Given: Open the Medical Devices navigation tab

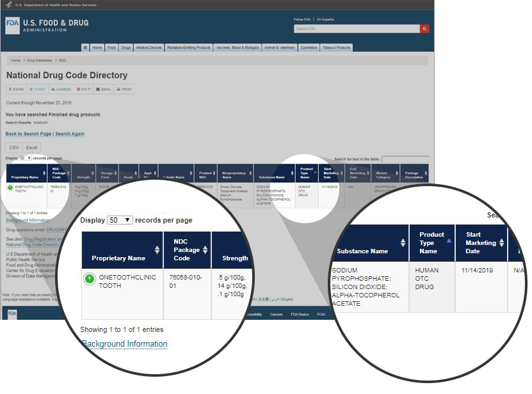Looking at the screenshot, I should click(149, 47).
